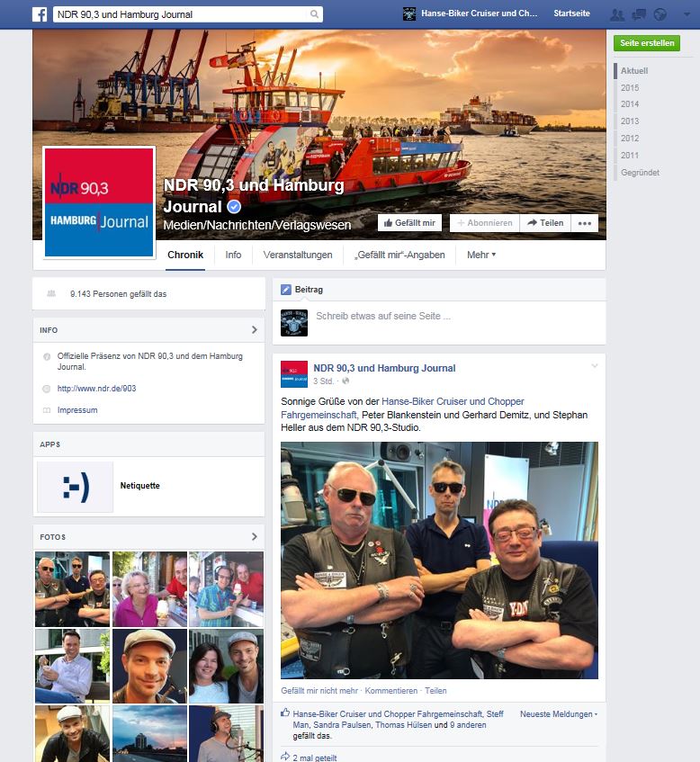The height and width of the screenshot is (762, 700).
Task: Open post options chevron on NDR post
Action: (594, 366)
